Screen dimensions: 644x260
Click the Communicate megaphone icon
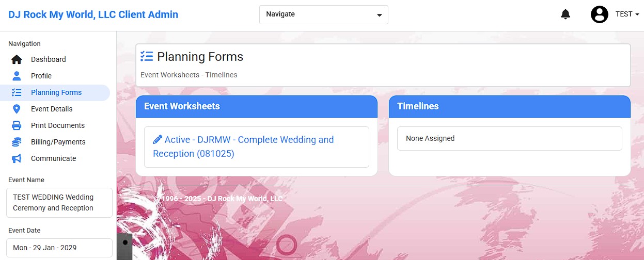[x=17, y=158]
